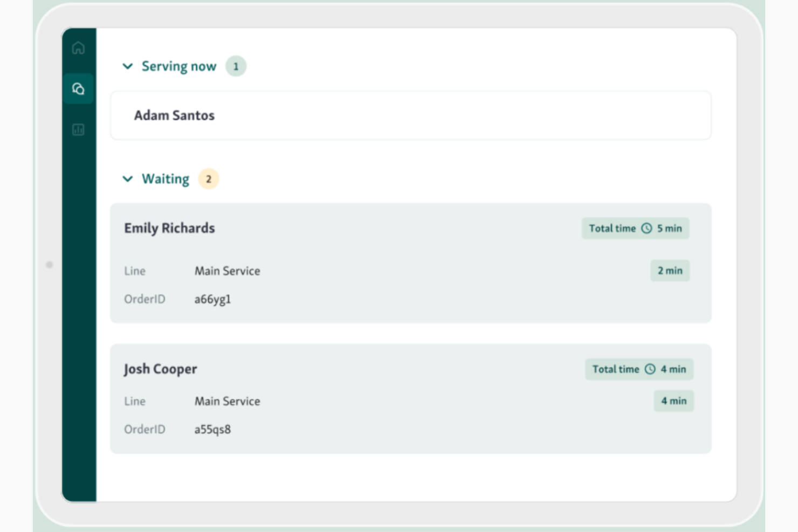798x532 pixels.
Task: Click the clock icon on Josh Cooper's total time
Action: 650,369
